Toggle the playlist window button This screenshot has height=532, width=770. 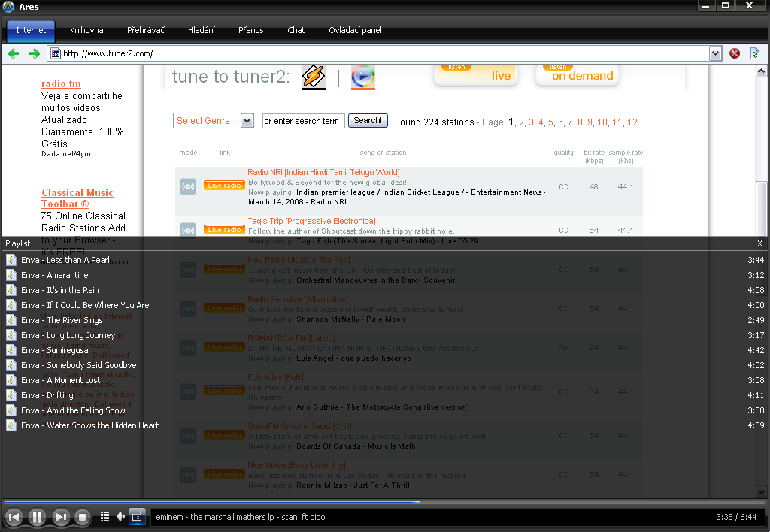(x=137, y=517)
